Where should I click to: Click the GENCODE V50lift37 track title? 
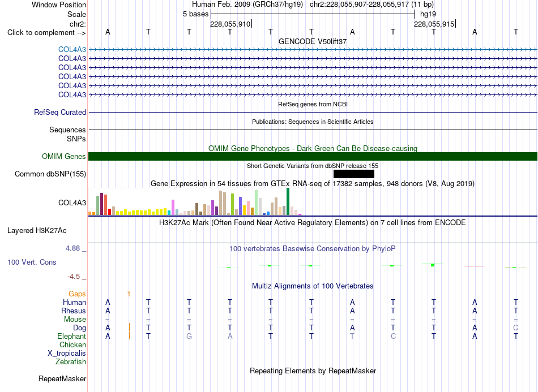point(313,41)
